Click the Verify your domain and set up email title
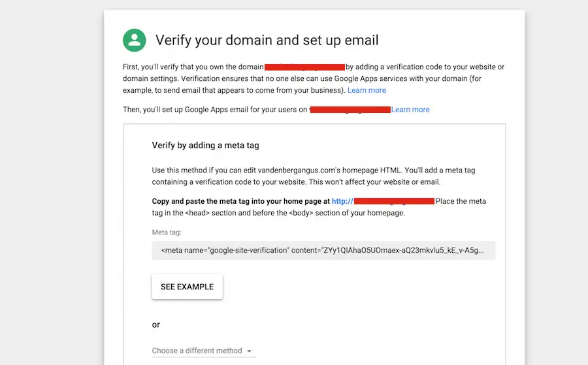The image size is (588, 365). [267, 40]
